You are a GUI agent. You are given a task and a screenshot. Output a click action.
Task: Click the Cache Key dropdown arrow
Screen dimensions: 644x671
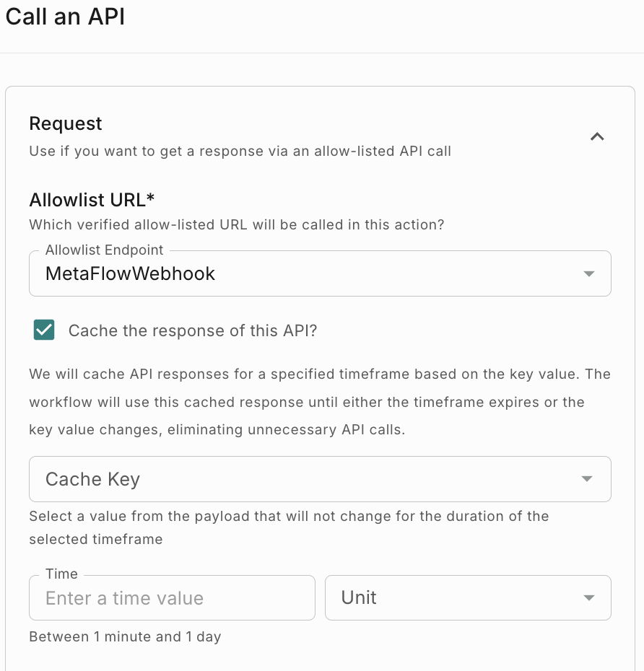[x=587, y=479]
